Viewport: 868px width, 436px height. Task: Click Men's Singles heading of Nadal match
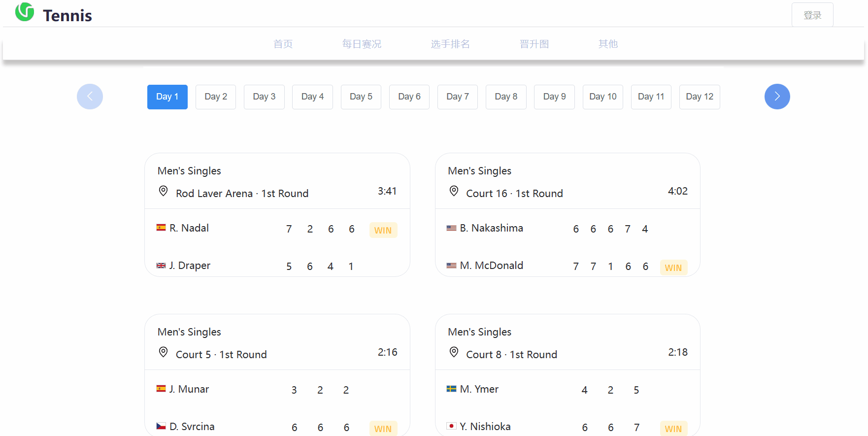(189, 171)
